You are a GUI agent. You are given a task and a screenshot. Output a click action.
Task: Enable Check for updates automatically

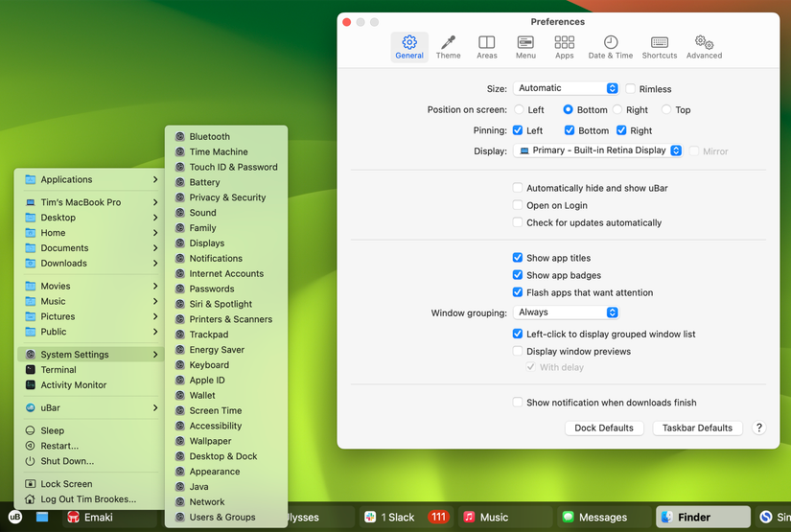click(518, 222)
